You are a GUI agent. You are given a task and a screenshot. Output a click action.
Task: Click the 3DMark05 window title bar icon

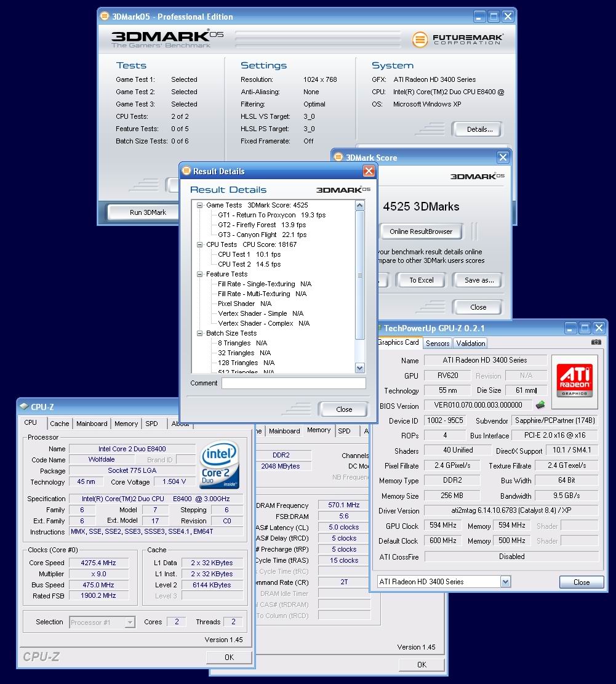click(x=105, y=16)
